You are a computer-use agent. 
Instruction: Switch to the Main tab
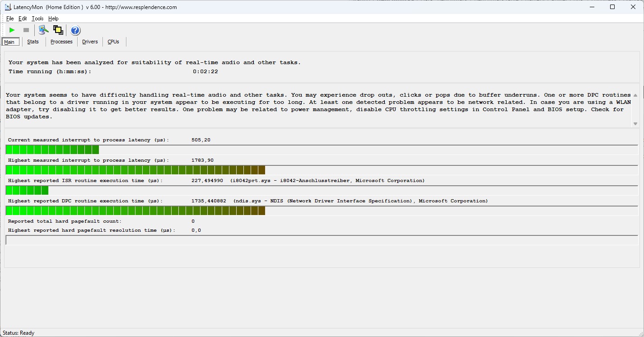pyautogui.click(x=10, y=42)
